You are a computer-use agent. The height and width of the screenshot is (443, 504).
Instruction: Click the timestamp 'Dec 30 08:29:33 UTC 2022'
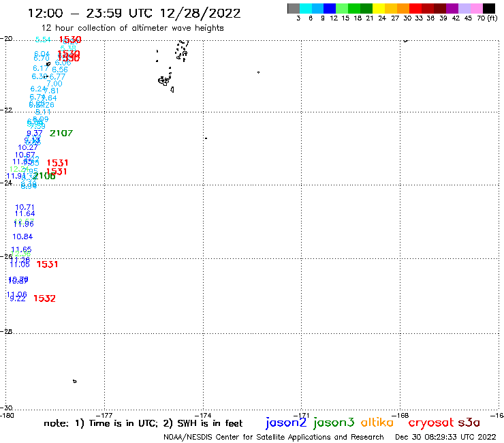pos(445,437)
